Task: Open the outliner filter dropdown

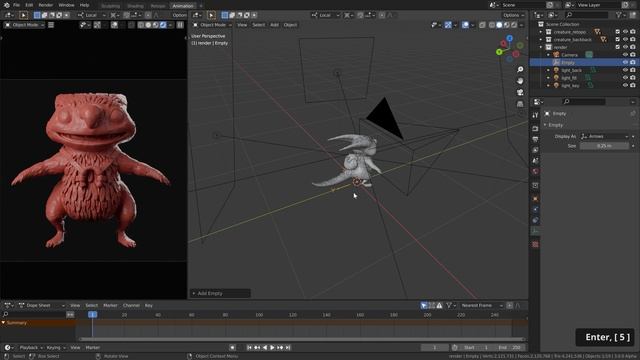Action: pyautogui.click(x=620, y=15)
